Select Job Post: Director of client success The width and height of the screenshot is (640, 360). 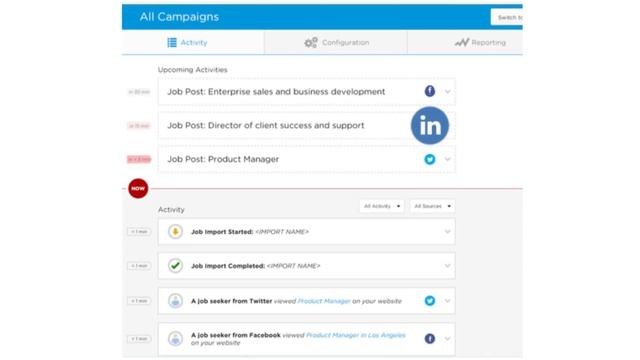click(x=266, y=126)
